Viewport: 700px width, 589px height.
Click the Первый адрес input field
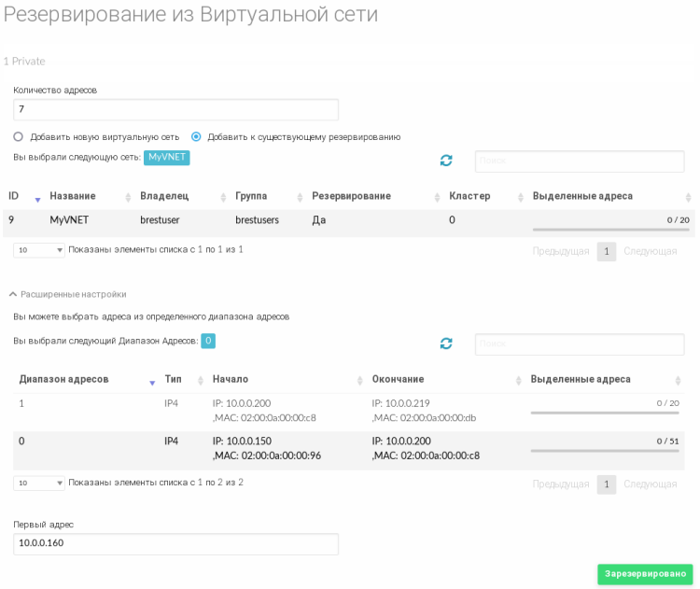click(x=175, y=543)
